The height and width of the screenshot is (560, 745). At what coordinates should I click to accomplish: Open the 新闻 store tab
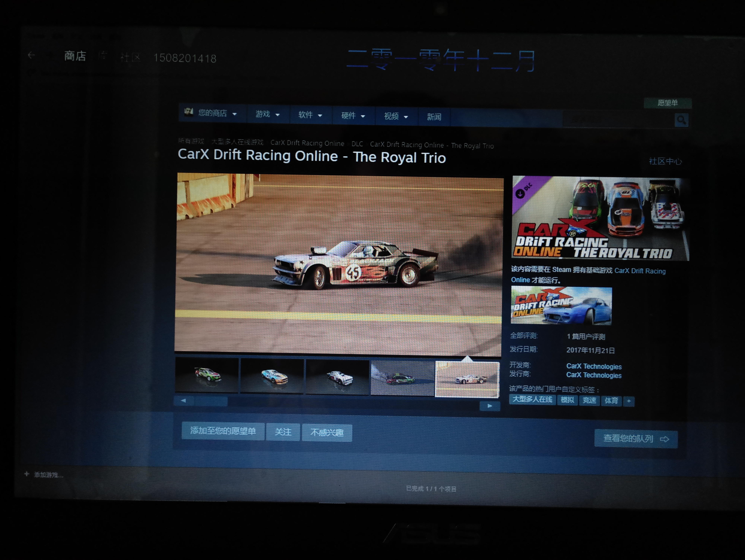coord(434,117)
